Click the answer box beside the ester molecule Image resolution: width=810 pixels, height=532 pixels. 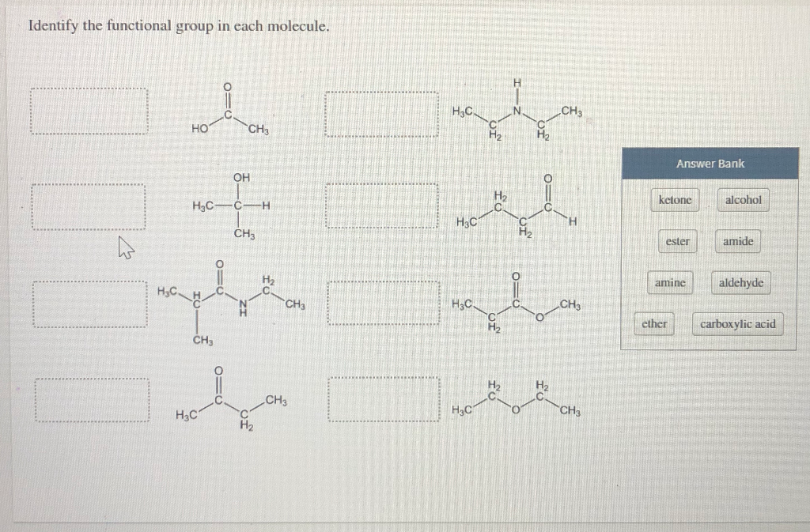coord(381,304)
